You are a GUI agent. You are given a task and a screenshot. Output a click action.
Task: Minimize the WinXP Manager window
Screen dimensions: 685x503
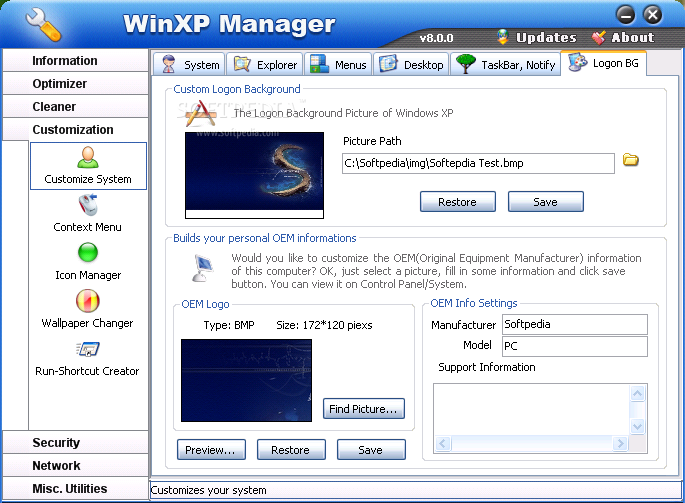626,15
